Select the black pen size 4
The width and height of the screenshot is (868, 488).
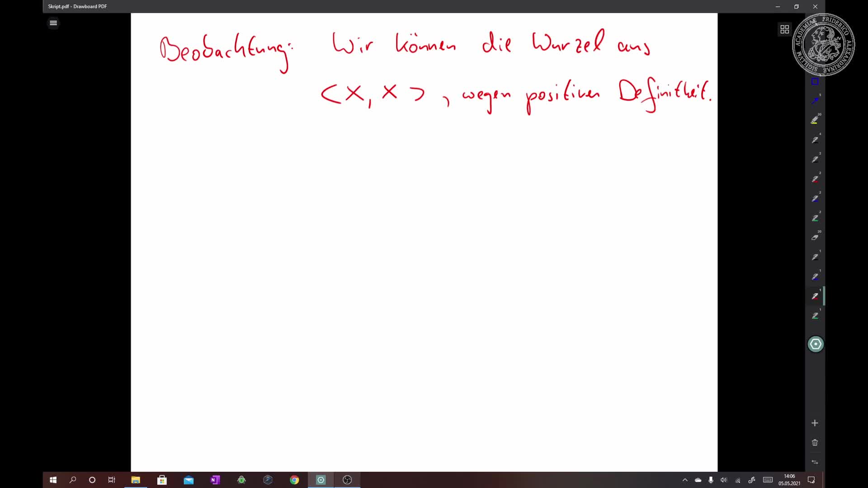[815, 140]
